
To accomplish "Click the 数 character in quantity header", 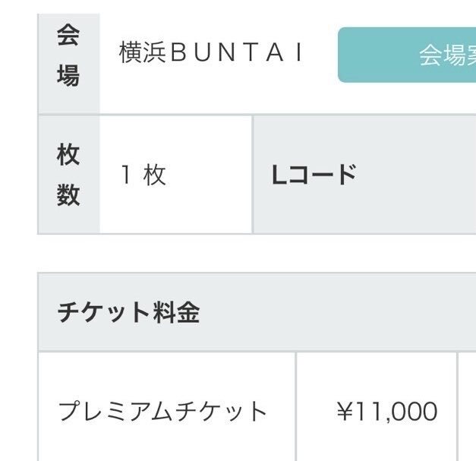I will [x=68, y=195].
